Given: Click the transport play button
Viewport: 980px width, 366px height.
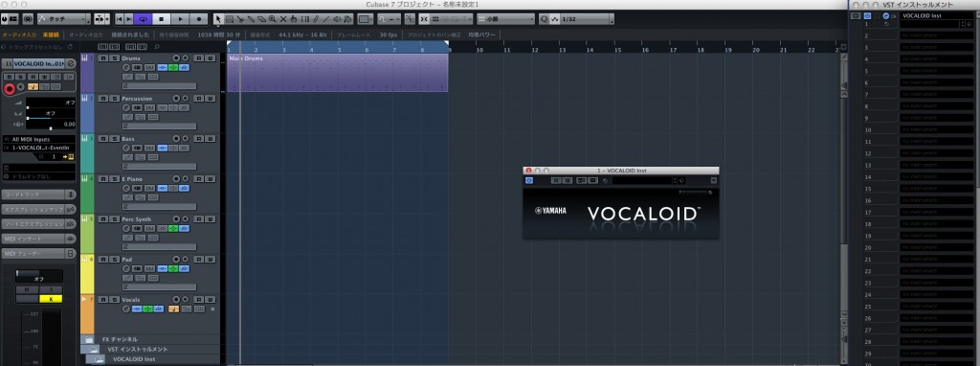Looking at the screenshot, I should coord(180,19).
